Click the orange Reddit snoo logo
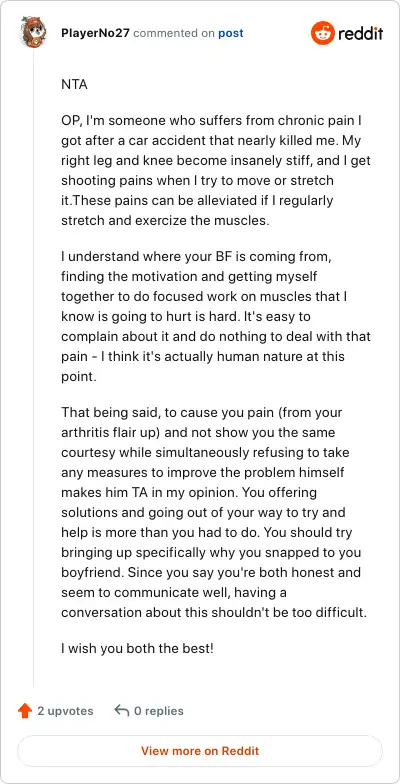Viewport: 400px width, 784px height. [x=322, y=34]
